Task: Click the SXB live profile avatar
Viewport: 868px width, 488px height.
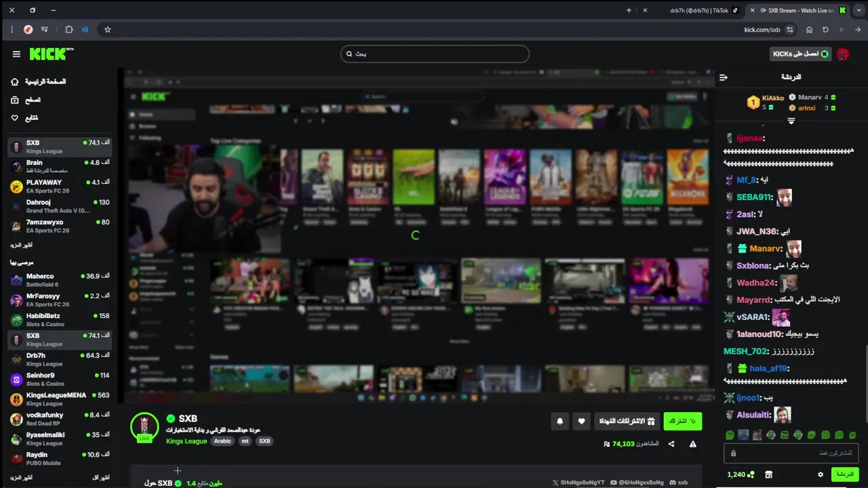Action: [144, 427]
